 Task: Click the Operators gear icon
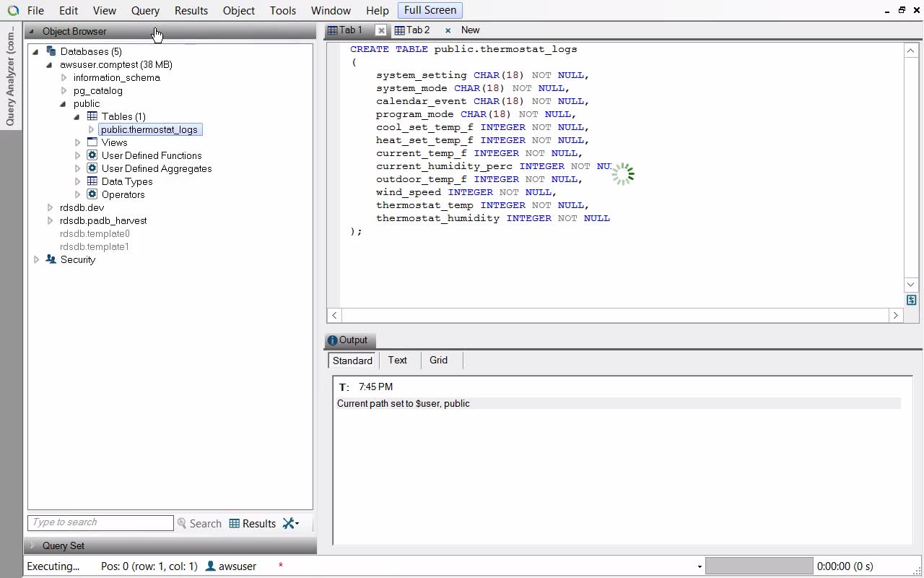[x=92, y=194]
